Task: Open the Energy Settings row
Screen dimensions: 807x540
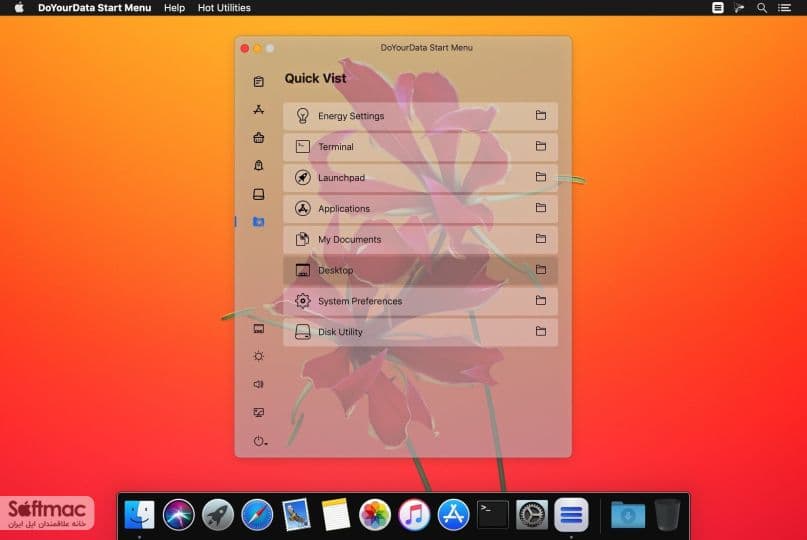Action: 420,116
